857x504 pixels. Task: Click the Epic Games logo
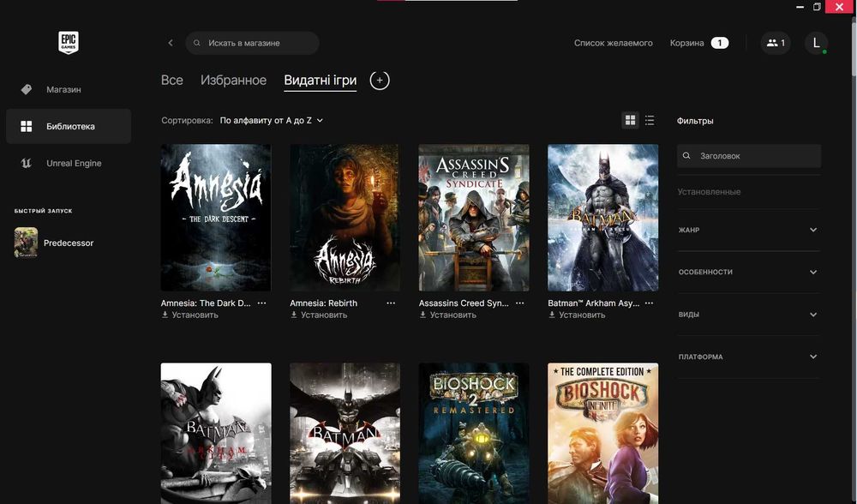(69, 42)
